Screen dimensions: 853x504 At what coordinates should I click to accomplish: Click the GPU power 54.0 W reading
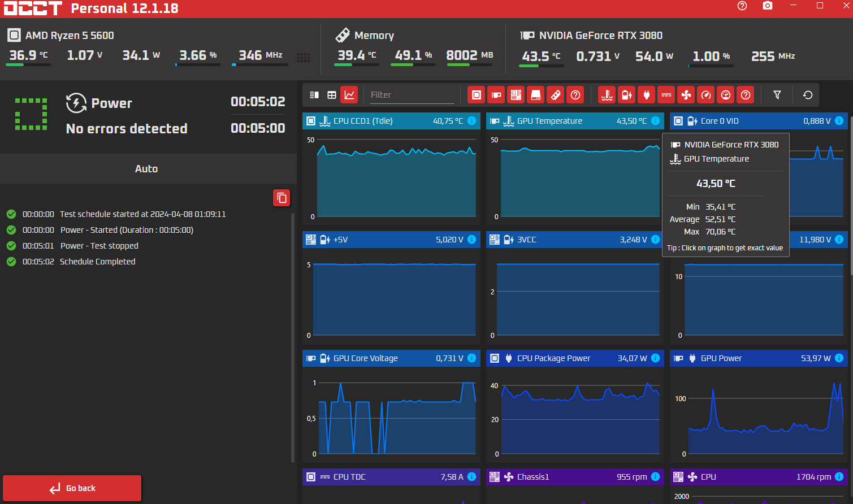655,57
